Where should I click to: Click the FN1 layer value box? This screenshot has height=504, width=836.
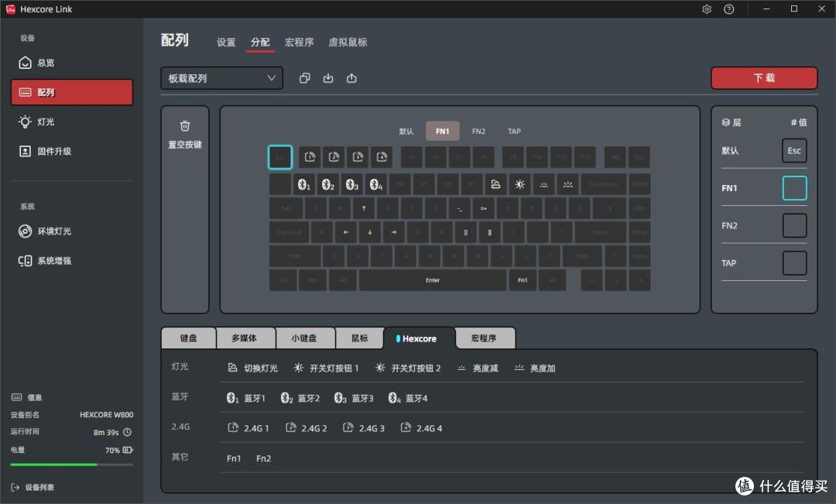click(x=794, y=188)
